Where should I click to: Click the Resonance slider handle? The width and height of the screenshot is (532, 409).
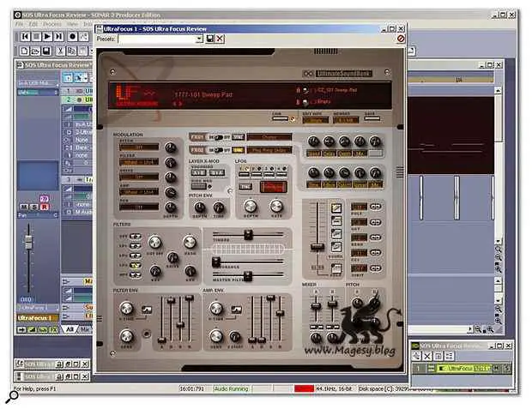[216, 262]
